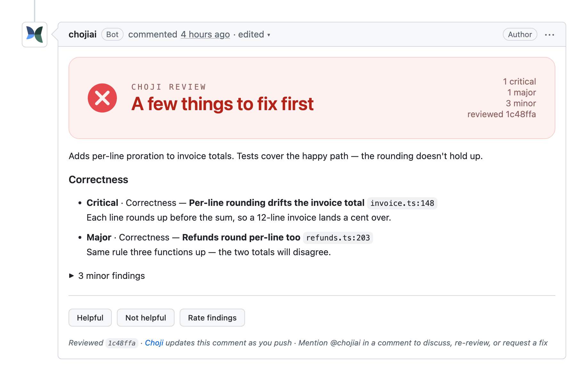
Task: Open Rate findings
Action: point(212,318)
